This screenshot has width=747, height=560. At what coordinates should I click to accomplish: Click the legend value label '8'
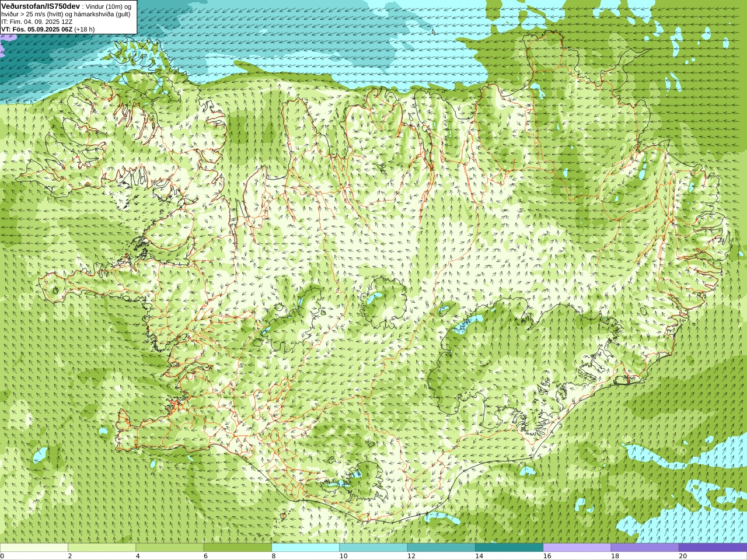[x=274, y=556]
